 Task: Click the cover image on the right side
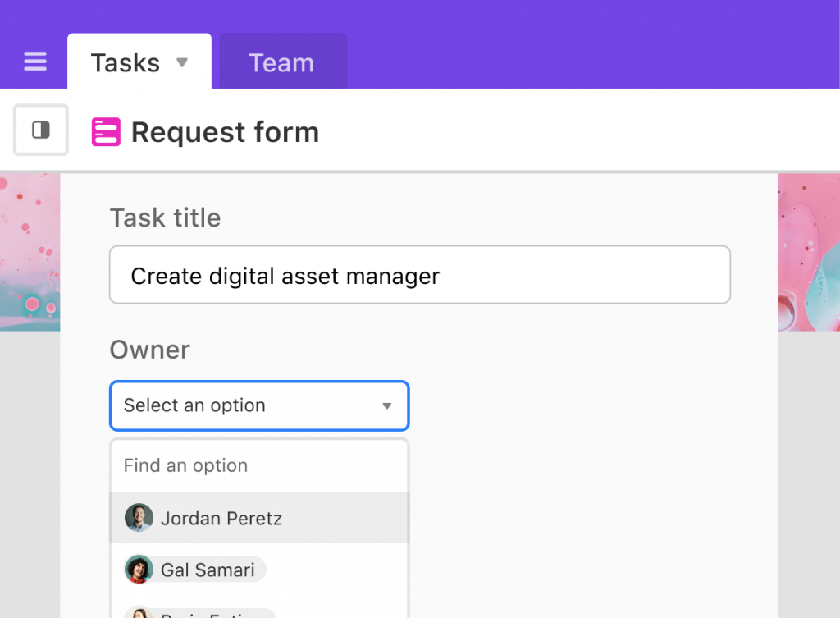pyautogui.click(x=808, y=252)
